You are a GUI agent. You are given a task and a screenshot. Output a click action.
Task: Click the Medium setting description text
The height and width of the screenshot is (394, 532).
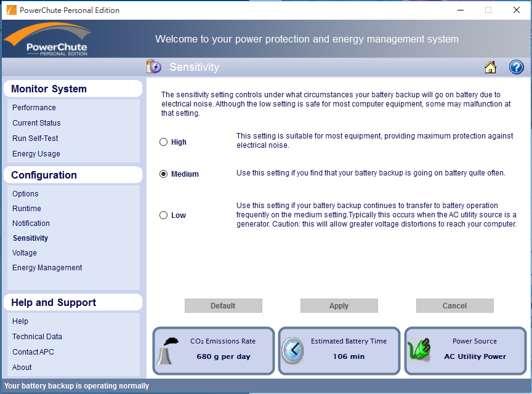click(371, 173)
